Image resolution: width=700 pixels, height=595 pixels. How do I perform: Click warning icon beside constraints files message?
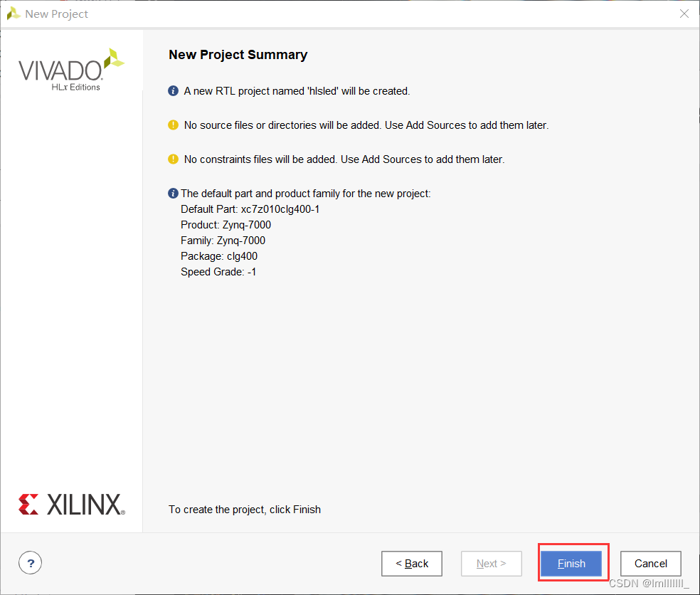point(173,159)
